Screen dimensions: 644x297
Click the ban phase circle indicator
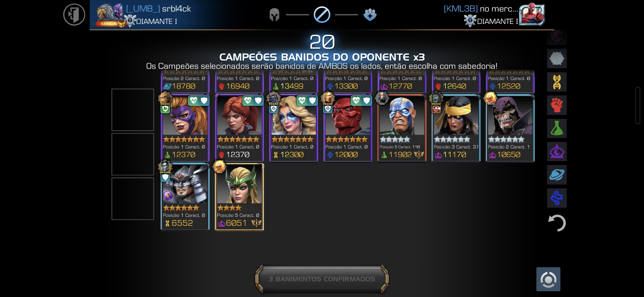(322, 15)
